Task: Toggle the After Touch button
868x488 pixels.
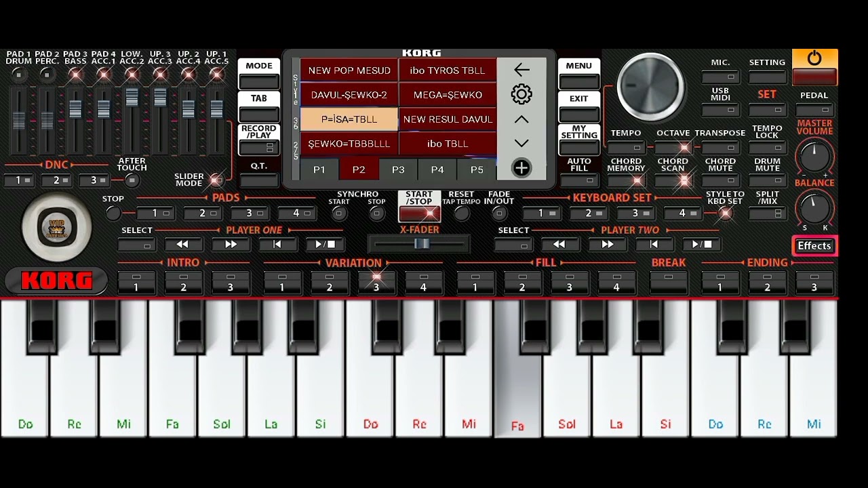Action: click(132, 180)
